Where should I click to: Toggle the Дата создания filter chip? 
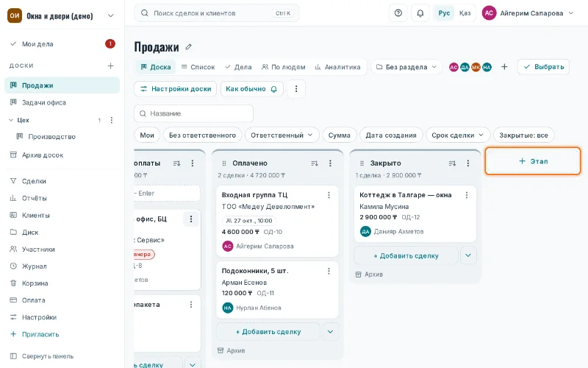coord(391,135)
